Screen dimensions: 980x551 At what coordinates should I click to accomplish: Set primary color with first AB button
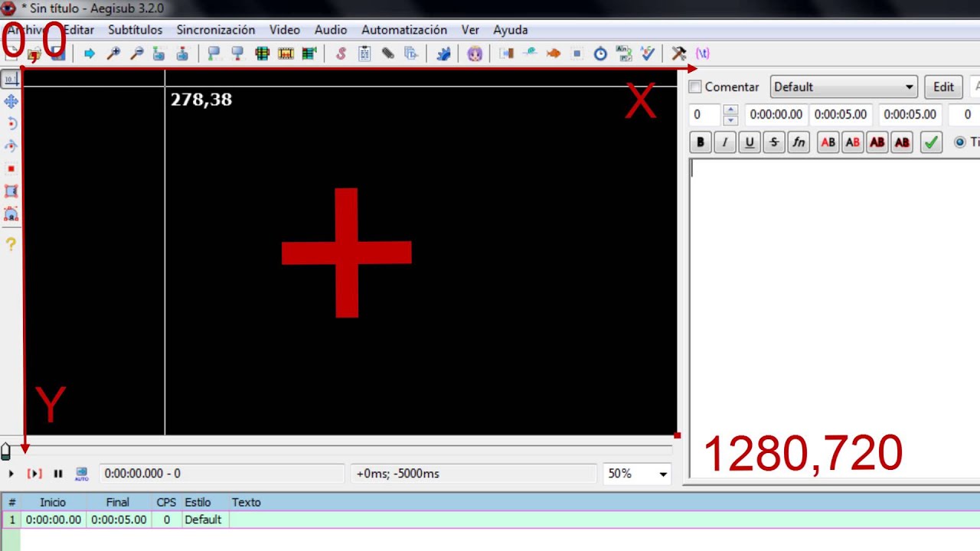[x=828, y=142]
